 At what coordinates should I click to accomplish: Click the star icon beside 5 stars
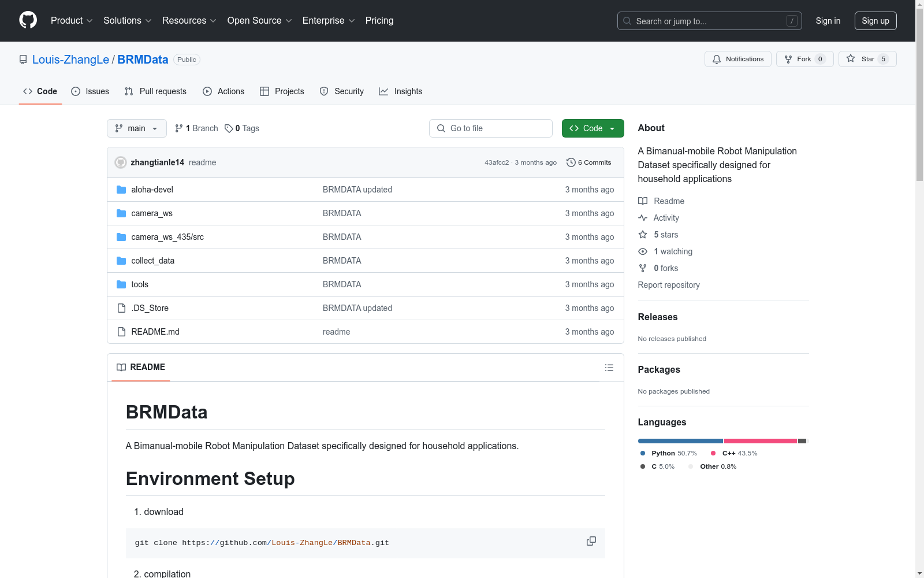coord(643,235)
